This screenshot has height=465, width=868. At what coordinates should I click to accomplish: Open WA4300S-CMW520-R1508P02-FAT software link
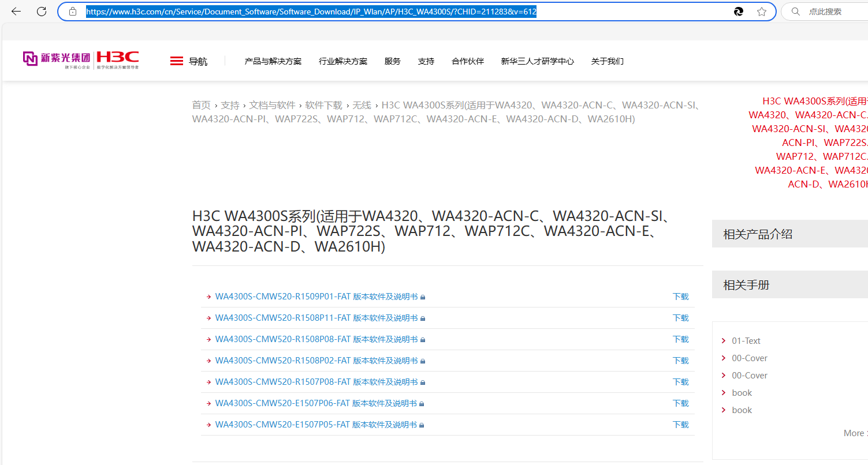click(316, 361)
